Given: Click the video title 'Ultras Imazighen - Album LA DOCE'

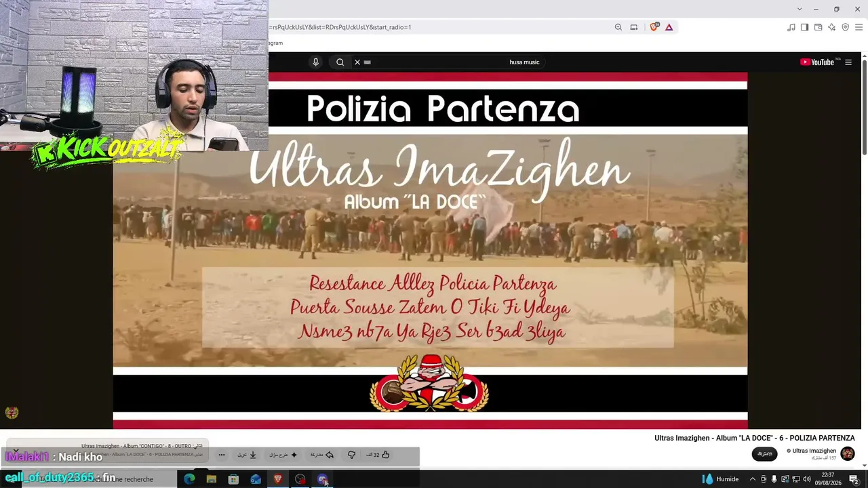Looking at the screenshot, I should click(754, 438).
